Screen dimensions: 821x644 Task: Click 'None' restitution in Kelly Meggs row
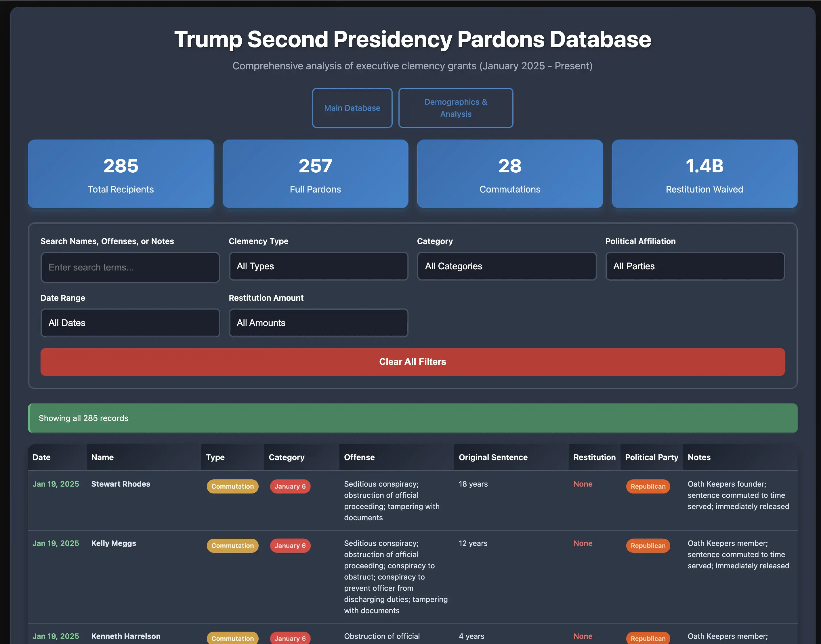tap(583, 543)
